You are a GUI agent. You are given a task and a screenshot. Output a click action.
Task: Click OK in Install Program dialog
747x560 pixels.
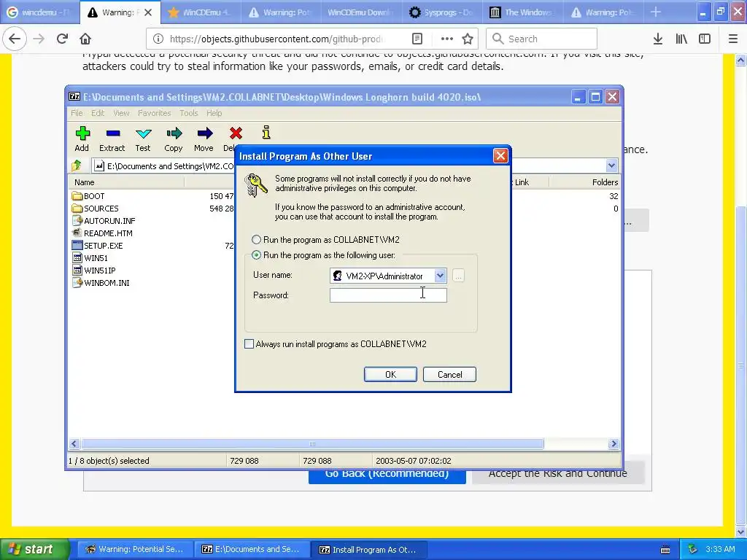pos(391,374)
